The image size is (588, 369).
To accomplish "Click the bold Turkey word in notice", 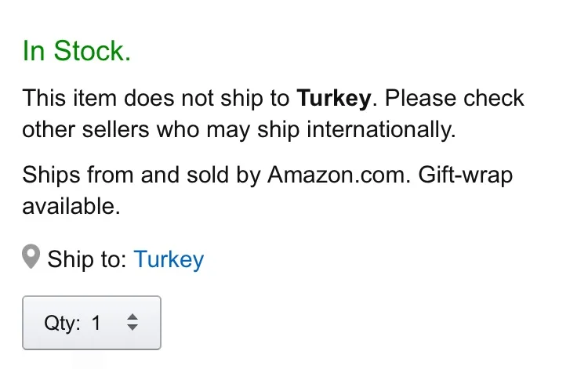I will tap(332, 99).
